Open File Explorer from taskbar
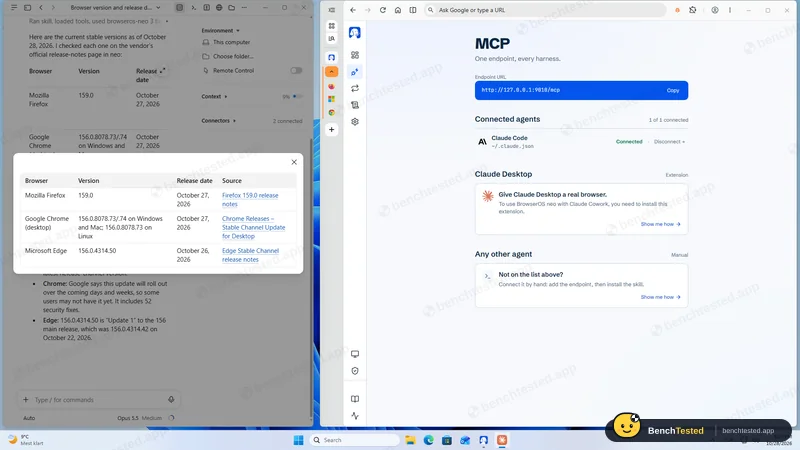The width and height of the screenshot is (800, 450). point(410,440)
